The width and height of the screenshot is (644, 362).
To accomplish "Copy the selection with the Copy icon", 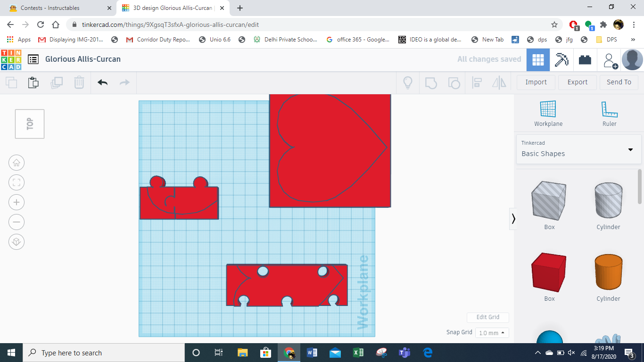I will pyautogui.click(x=11, y=82).
